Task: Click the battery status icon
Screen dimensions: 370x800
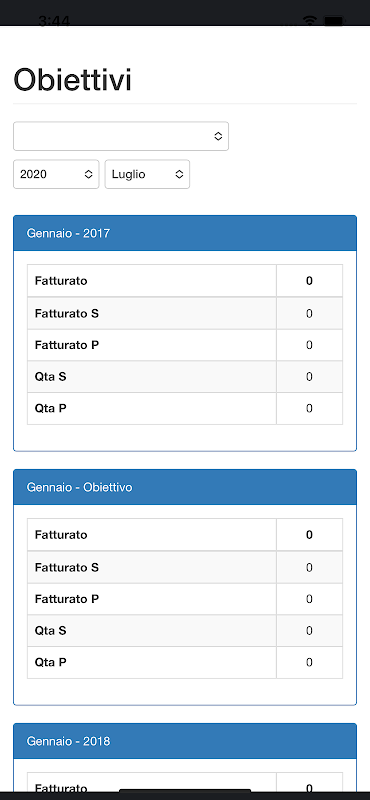Action: pos(335,21)
